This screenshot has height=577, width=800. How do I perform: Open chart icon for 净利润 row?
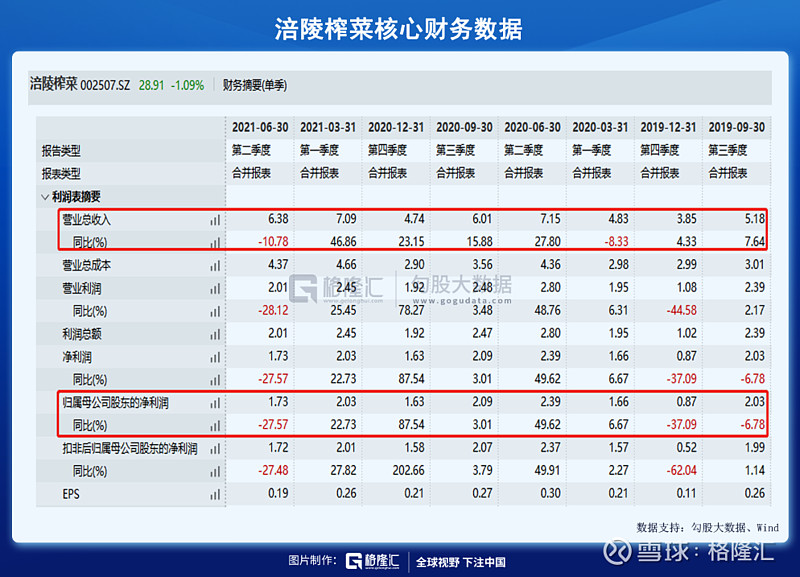pyautogui.click(x=215, y=358)
